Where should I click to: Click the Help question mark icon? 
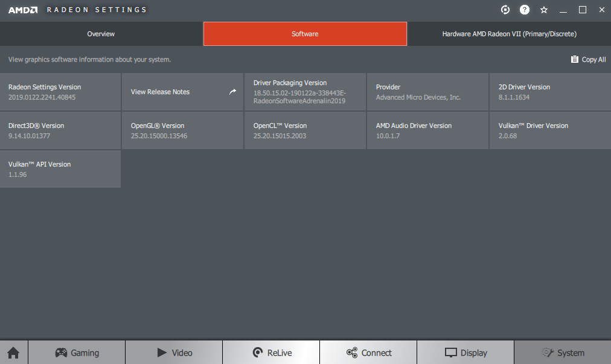525,10
